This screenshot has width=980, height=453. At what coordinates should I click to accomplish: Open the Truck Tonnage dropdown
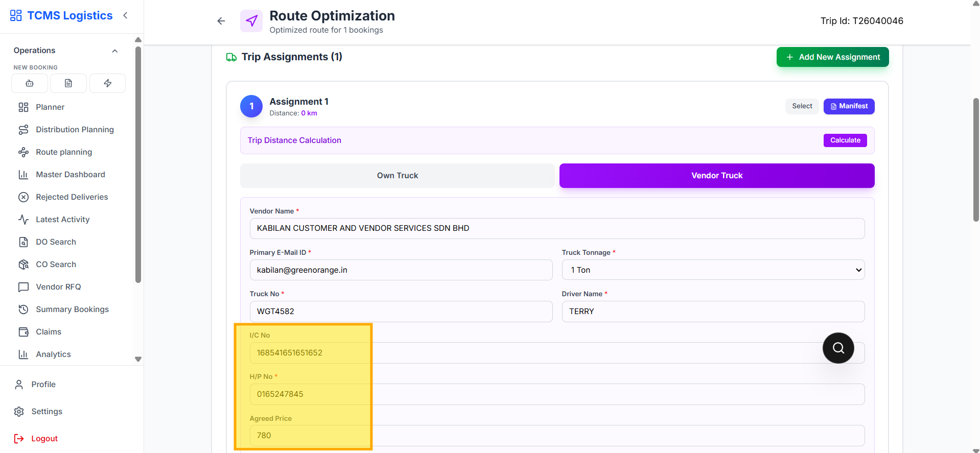(713, 270)
